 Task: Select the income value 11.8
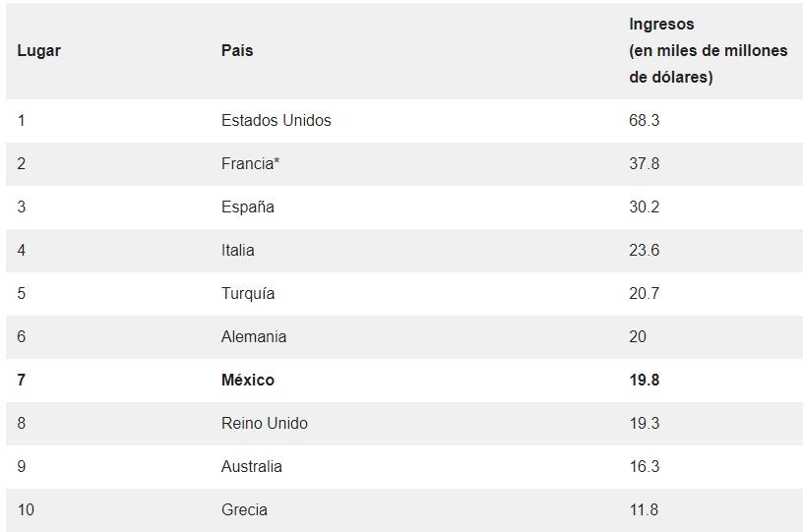pos(644,510)
